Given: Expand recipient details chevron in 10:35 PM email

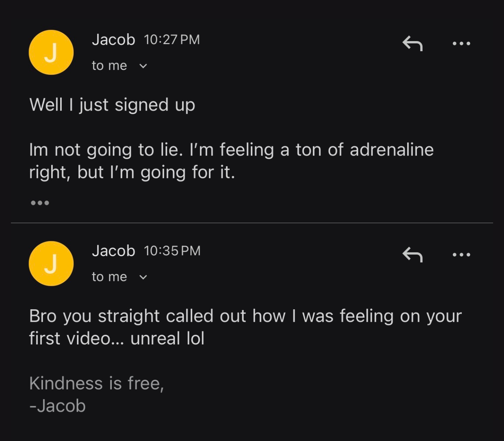Looking at the screenshot, I should (x=143, y=277).
